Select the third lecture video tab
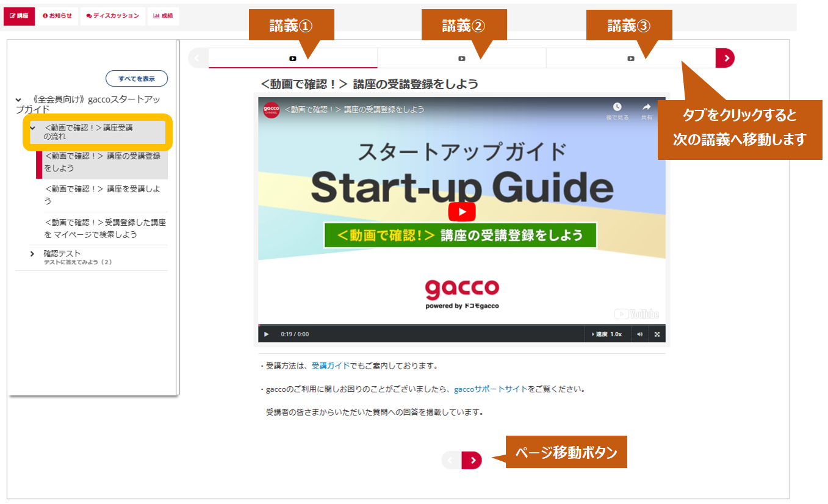This screenshot has width=828, height=504. pos(631,59)
